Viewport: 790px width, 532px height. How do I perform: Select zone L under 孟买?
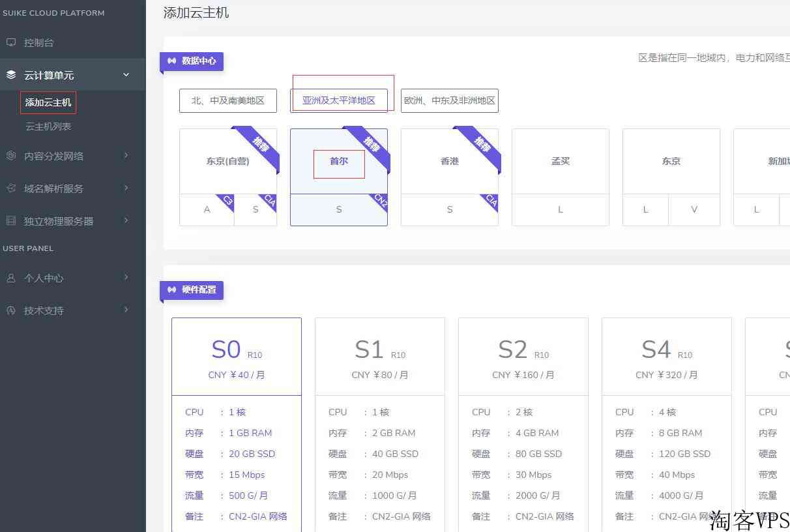[561, 210]
